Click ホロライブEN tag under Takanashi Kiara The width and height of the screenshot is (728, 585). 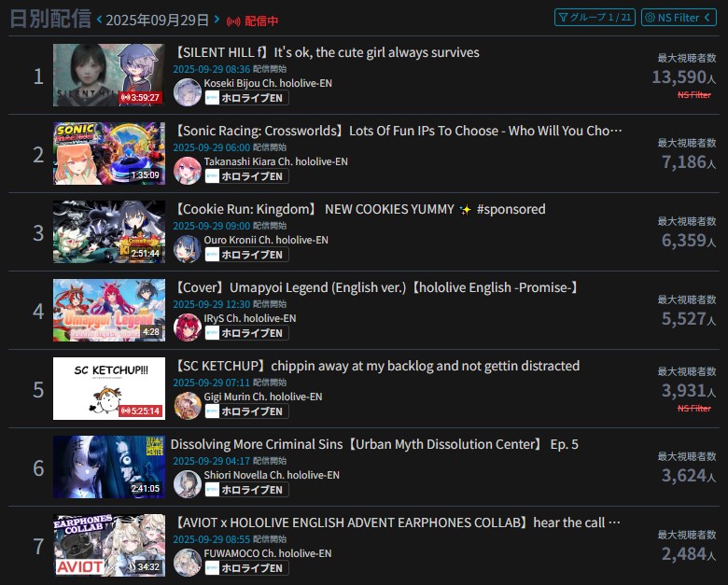[x=246, y=176]
